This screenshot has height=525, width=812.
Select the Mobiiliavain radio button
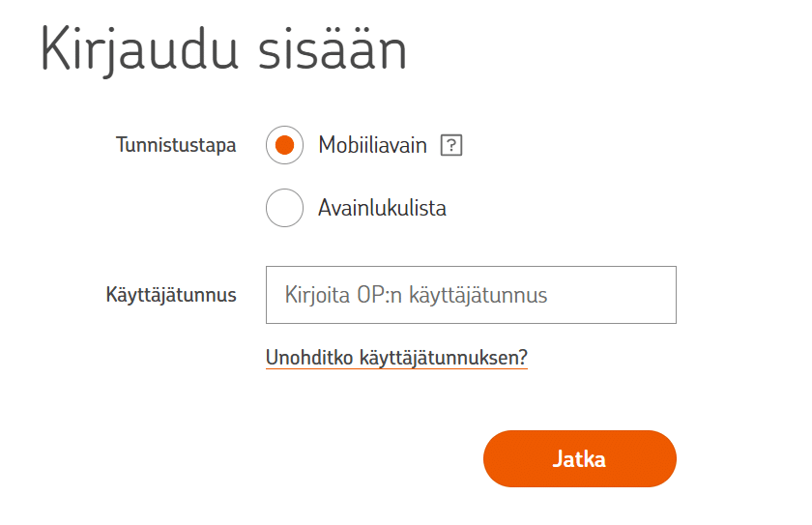[284, 146]
